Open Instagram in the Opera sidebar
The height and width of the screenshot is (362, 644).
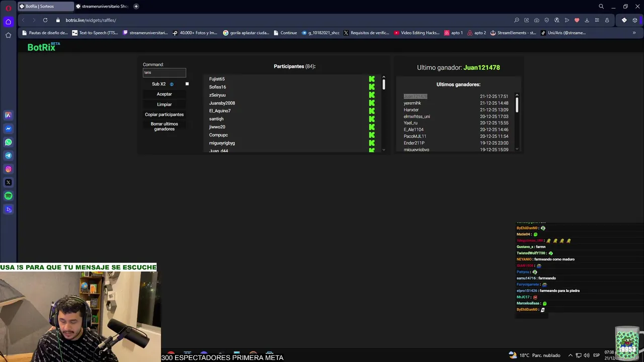pos(8,169)
